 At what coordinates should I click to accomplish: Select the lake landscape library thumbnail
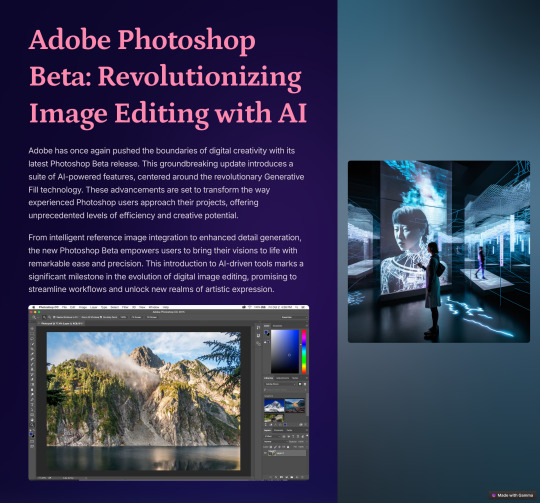point(295,406)
